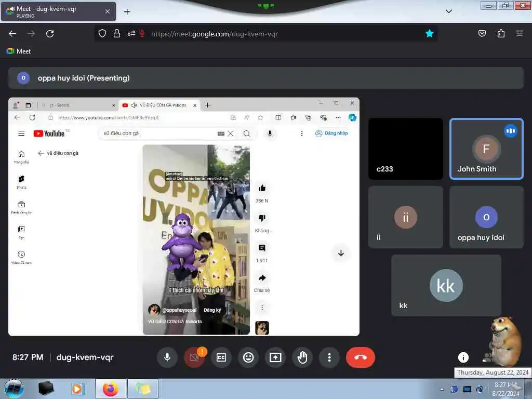The height and width of the screenshot is (399, 532).
Task: Reload the Meet page
Action: (x=50, y=34)
